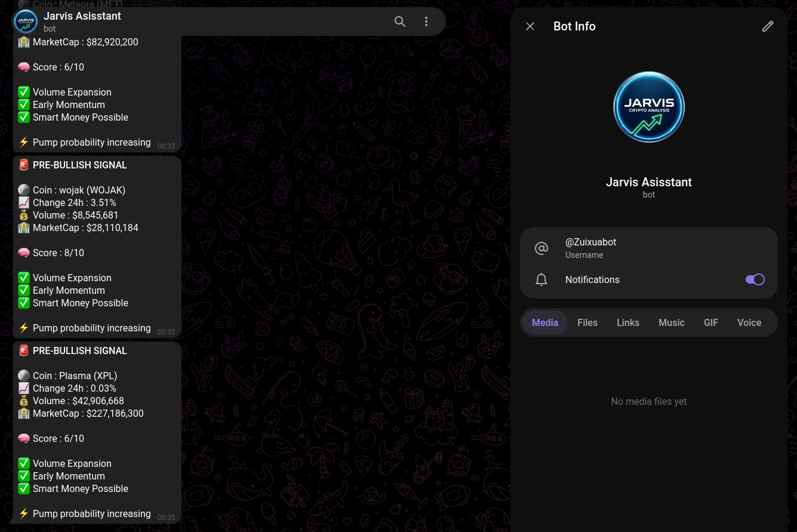Click the Change 24h : 3.51% line
The height and width of the screenshot is (532, 797).
pyautogui.click(x=75, y=202)
